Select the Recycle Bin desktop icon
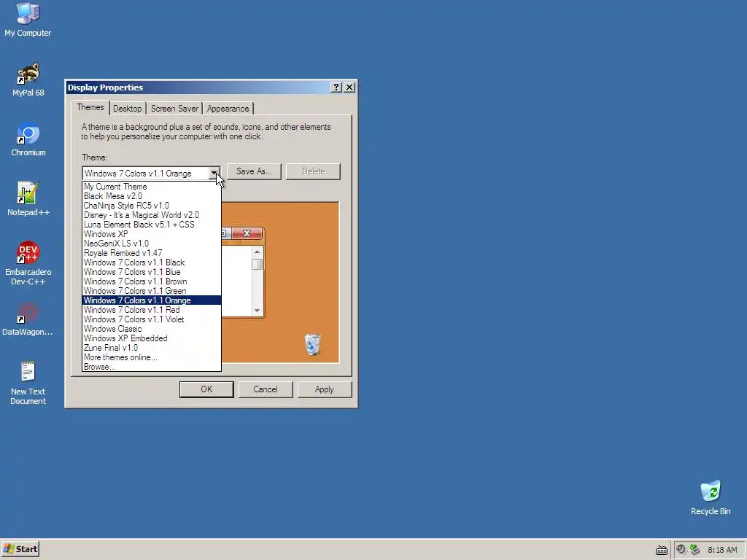The width and height of the screenshot is (747, 560). click(711, 498)
